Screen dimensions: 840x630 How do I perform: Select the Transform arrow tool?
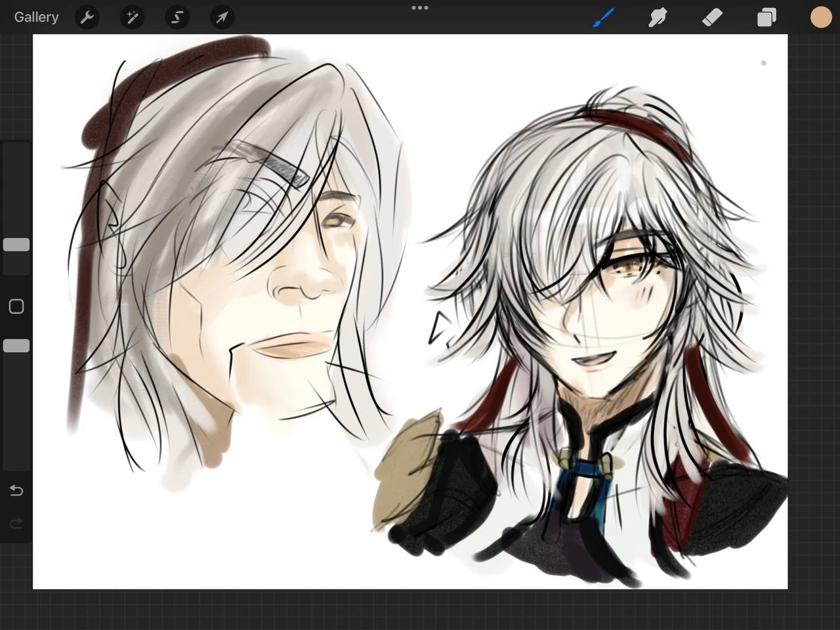click(221, 17)
